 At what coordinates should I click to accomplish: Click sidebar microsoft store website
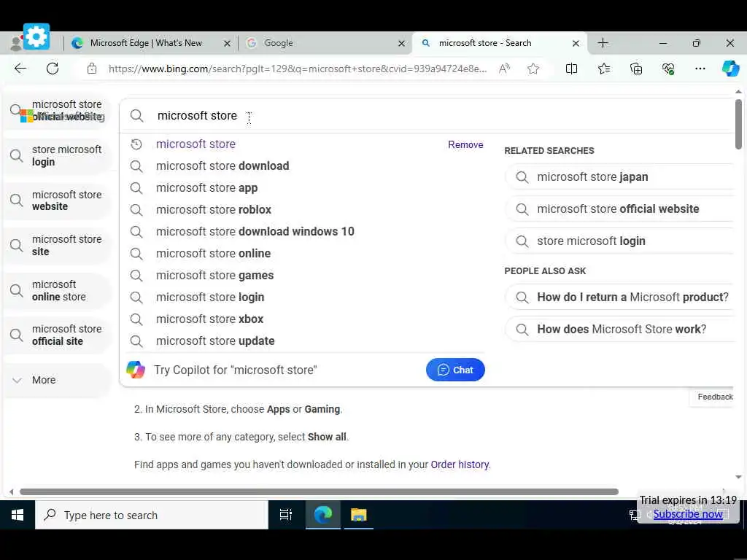(57, 201)
